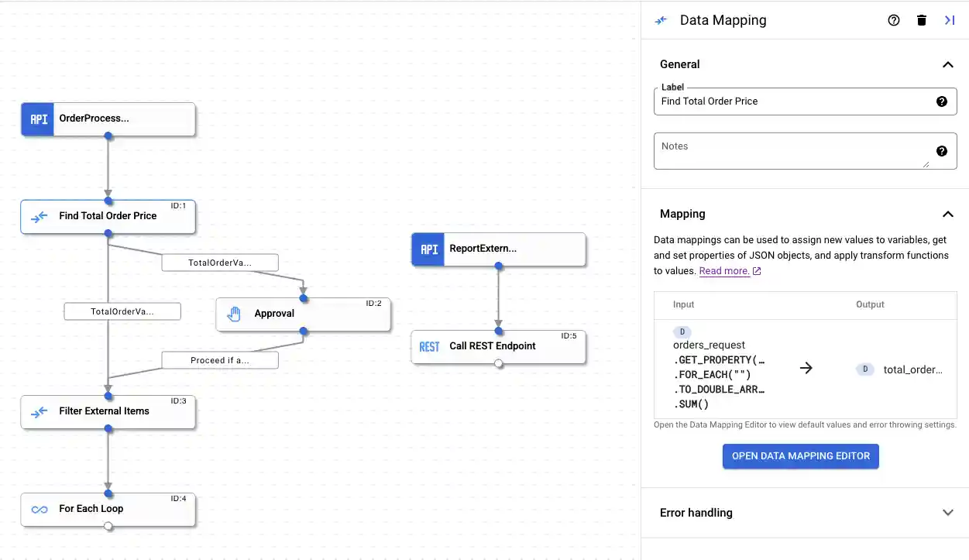Screen dimensions: 969x560
Task: Click the orders_request input in the mapping table
Action: click(710, 345)
